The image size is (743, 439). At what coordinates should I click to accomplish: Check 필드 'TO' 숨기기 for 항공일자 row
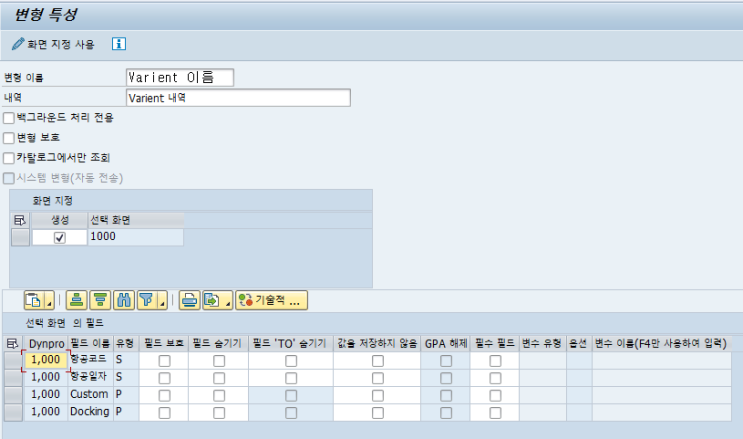[x=291, y=378]
